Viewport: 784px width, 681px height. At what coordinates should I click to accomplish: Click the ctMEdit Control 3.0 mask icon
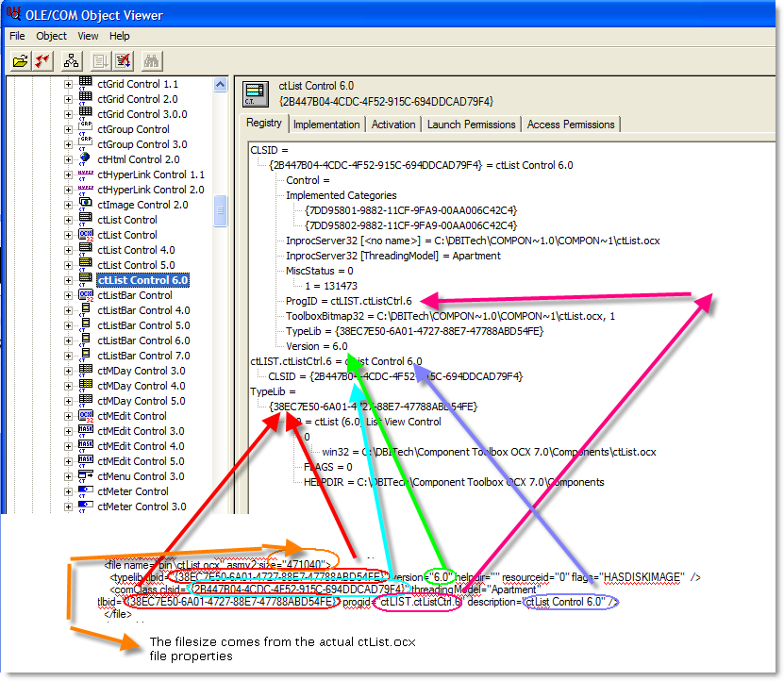point(86,430)
